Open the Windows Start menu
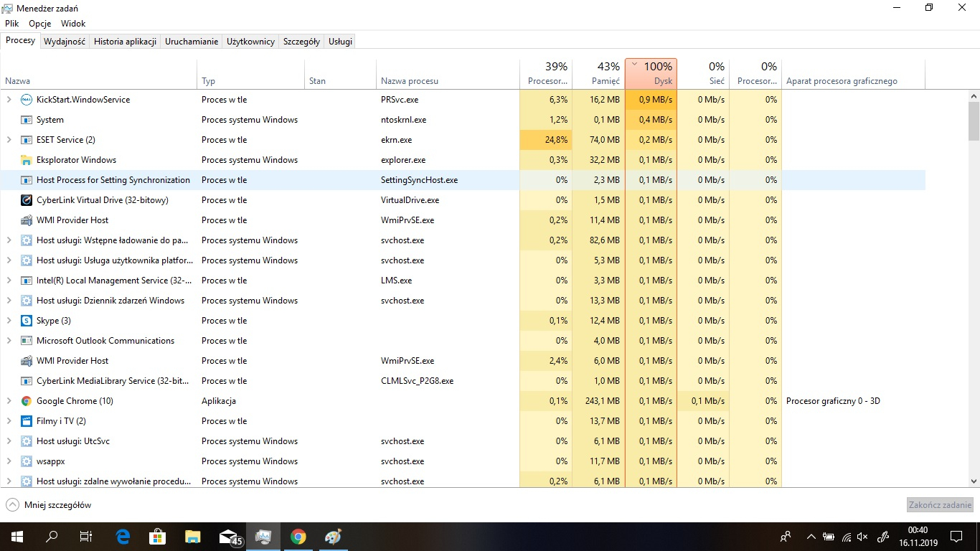980x551 pixels. point(17,537)
